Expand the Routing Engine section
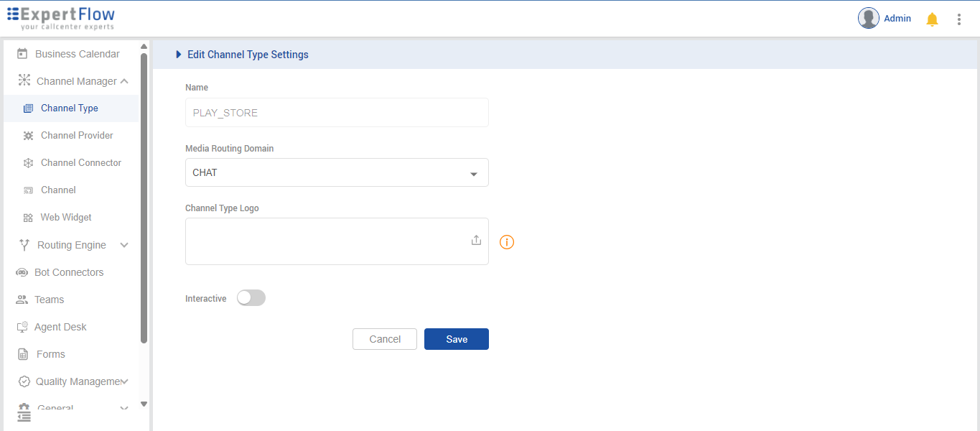The height and width of the screenshot is (431, 980). (x=124, y=245)
